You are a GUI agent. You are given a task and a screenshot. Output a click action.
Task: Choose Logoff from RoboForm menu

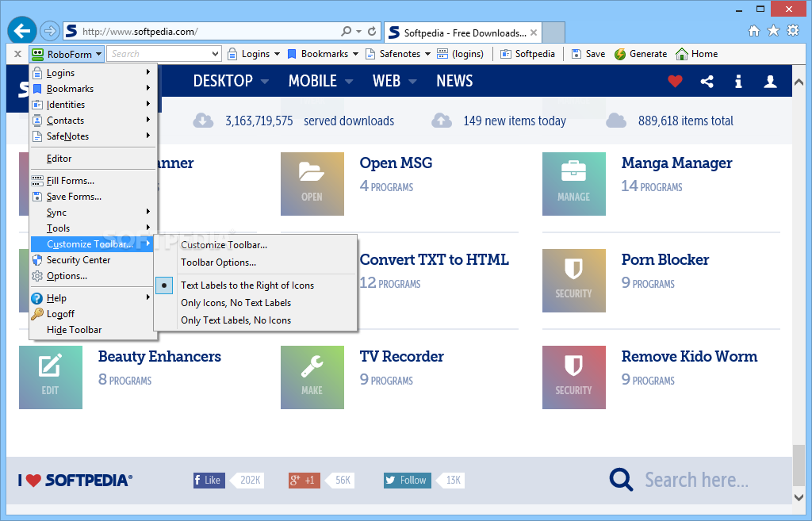coord(92,314)
